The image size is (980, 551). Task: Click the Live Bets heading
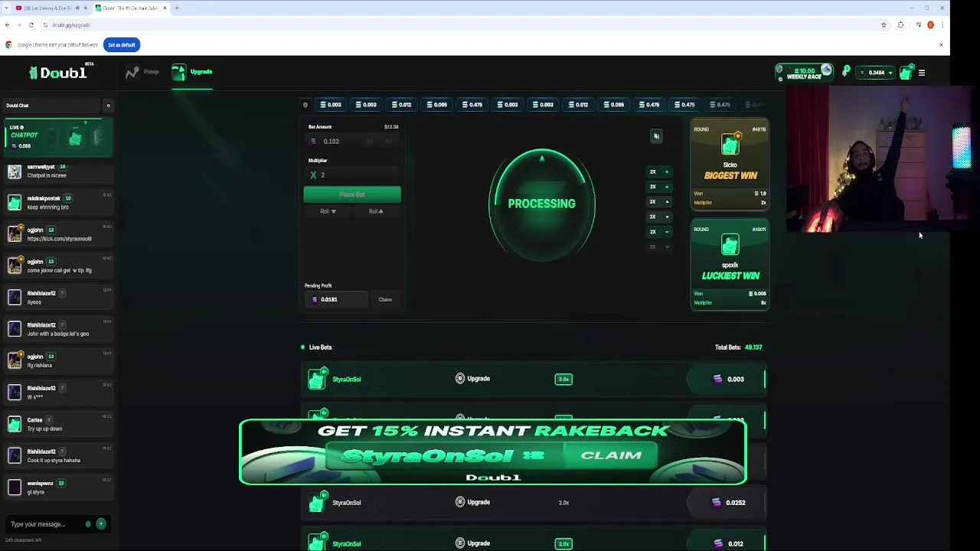pos(320,347)
